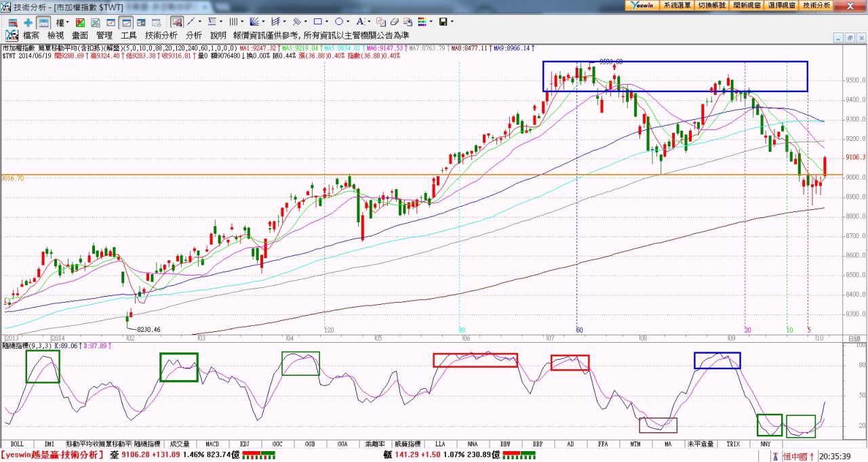The image size is (868, 462).
Task: Select the KDJ indicator tab
Action: (245, 444)
